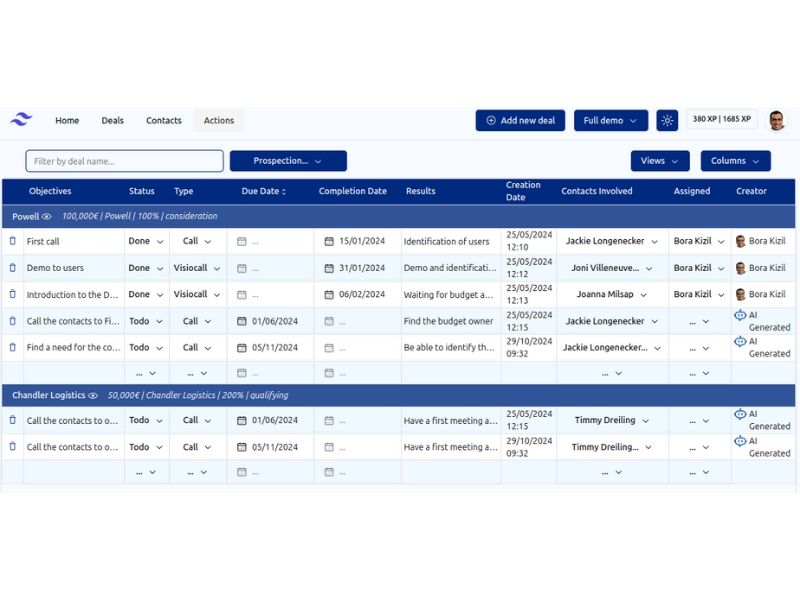Click Add new deal button
Image resolution: width=800 pixels, height=600 pixels.
coord(520,120)
